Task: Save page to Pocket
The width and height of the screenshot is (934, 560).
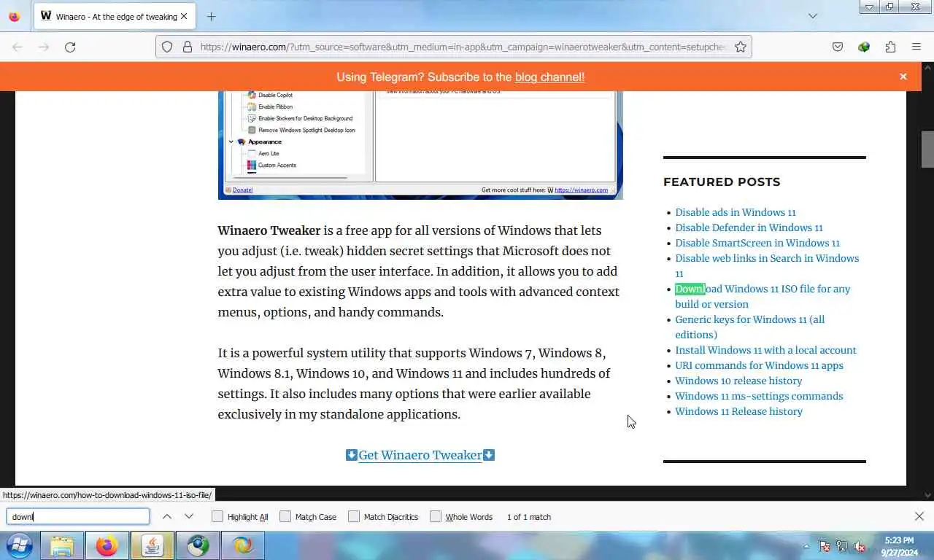Action: (838, 47)
